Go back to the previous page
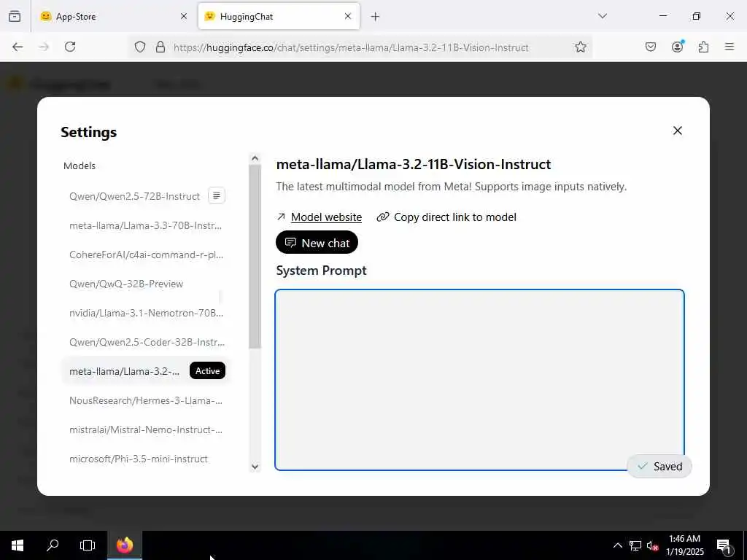 18,47
